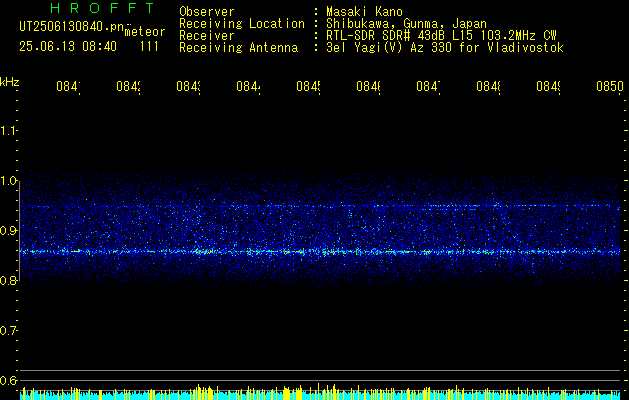The height and width of the screenshot is (400, 629).
Task: Click the cyan signal level bar graph
Action: point(320,394)
